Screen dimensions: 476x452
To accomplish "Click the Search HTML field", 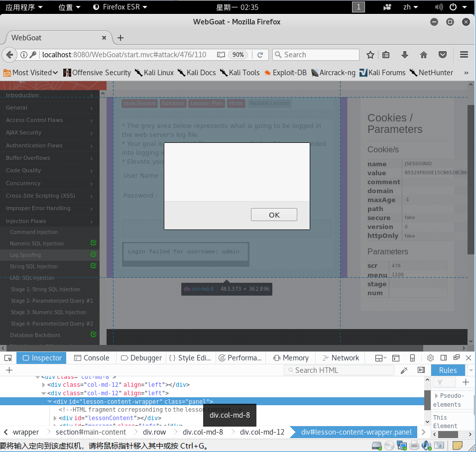I will (339, 370).
